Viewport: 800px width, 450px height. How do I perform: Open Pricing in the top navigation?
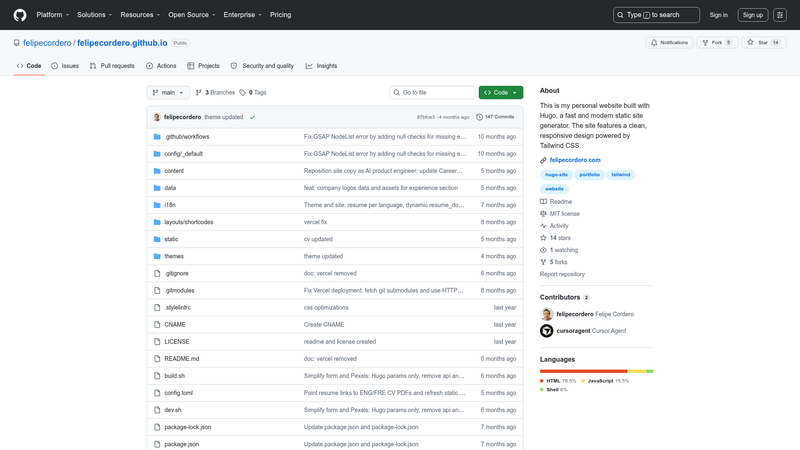point(281,15)
